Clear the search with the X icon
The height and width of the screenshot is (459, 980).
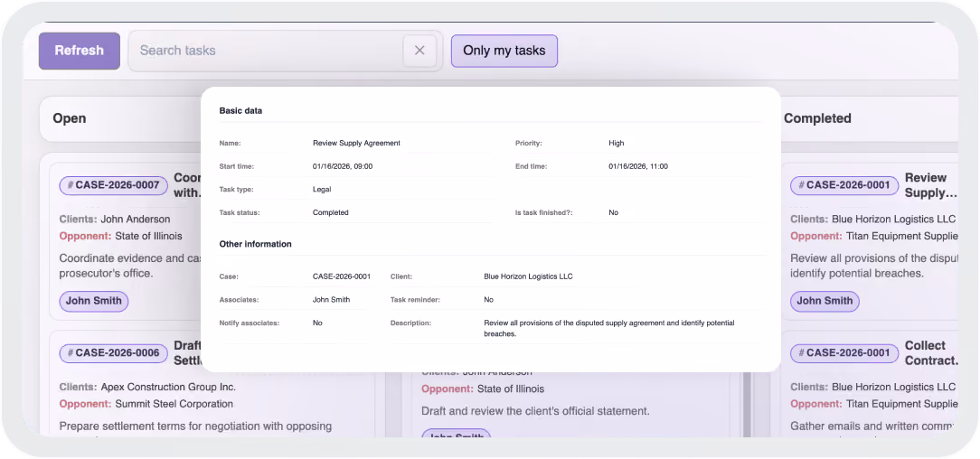[419, 51]
